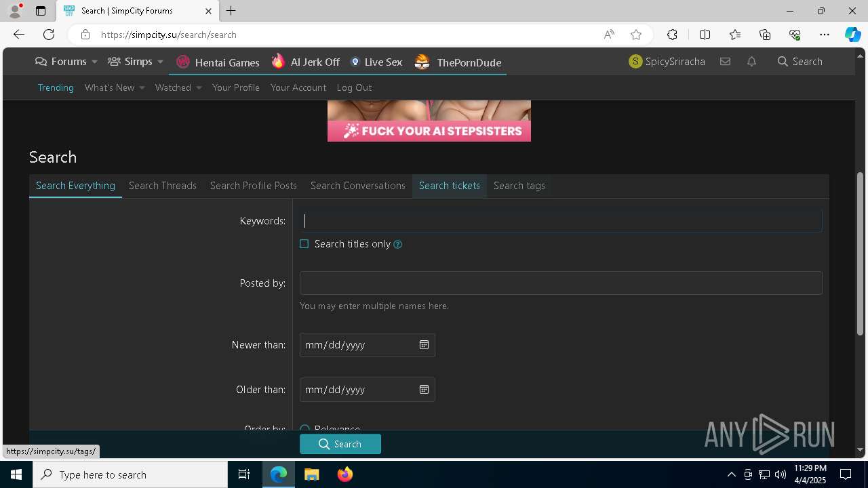Open Newer than calendar picker
Image resolution: width=868 pixels, height=488 pixels.
424,345
